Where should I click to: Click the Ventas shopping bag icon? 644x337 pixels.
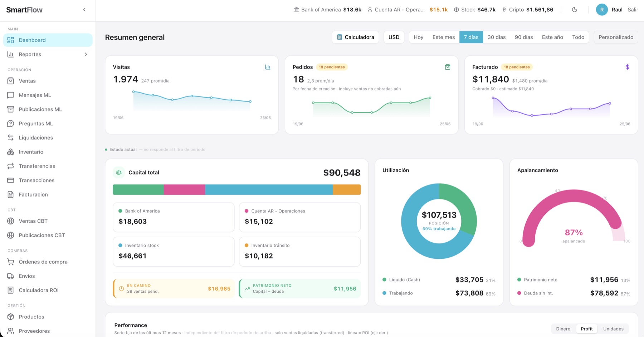(x=11, y=81)
